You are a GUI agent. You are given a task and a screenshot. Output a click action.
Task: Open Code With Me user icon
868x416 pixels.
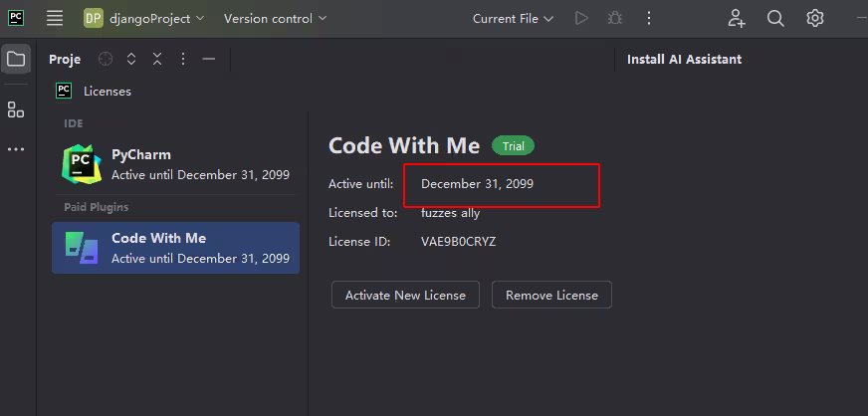737,18
